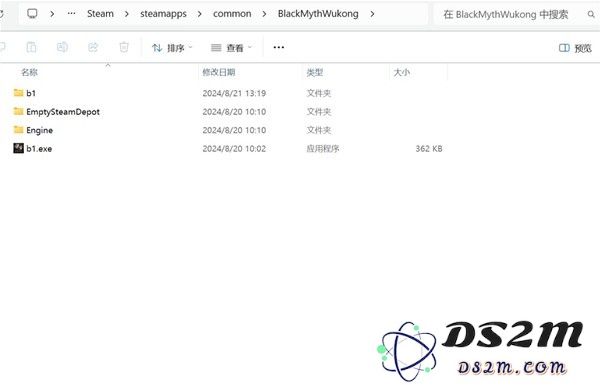This screenshot has height=385, width=600.
Task: Sort by 修改日期 column header
Action: pyautogui.click(x=218, y=72)
